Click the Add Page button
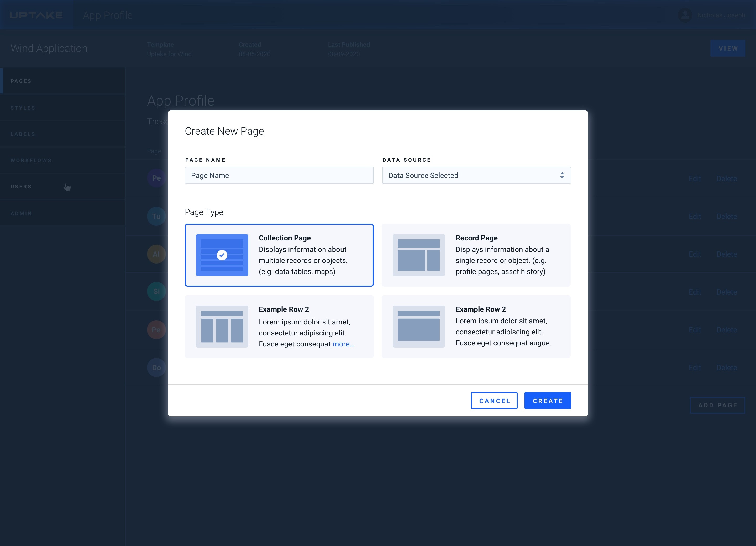The width and height of the screenshot is (756, 546). pyautogui.click(x=717, y=405)
